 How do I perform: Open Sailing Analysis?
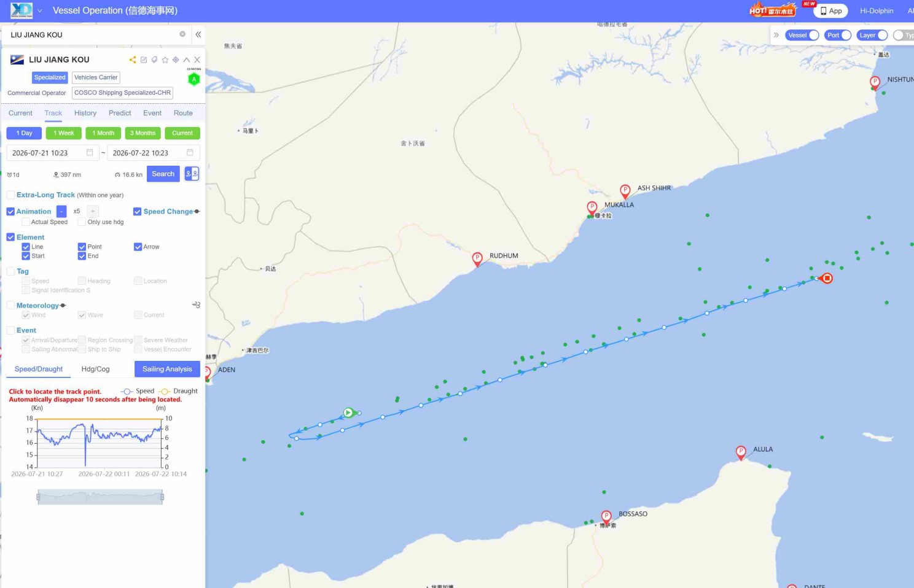167,369
